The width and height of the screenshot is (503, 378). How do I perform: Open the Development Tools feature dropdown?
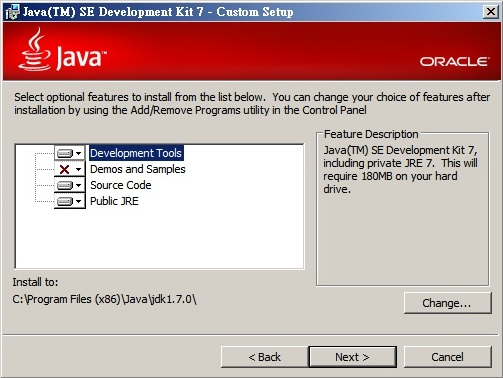click(x=70, y=153)
